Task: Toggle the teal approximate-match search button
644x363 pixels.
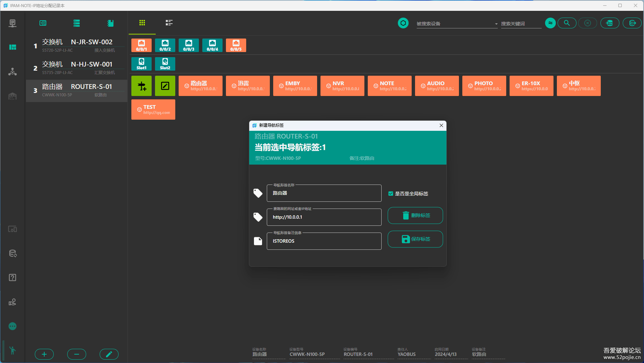Action: click(550, 23)
